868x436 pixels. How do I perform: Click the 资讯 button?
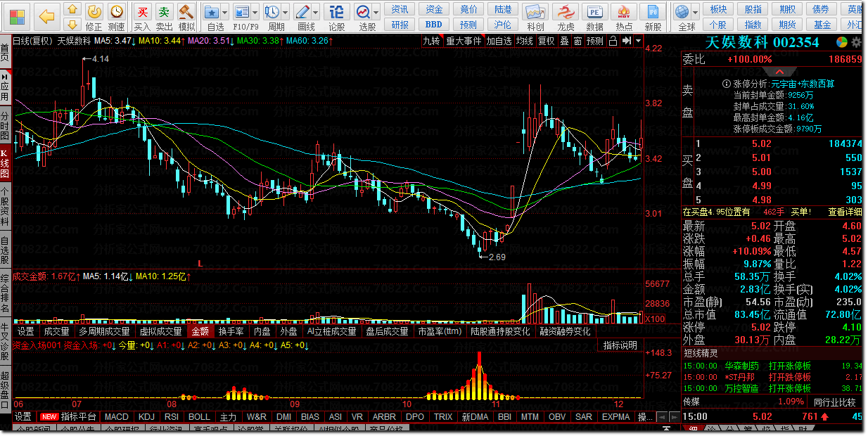pos(400,9)
